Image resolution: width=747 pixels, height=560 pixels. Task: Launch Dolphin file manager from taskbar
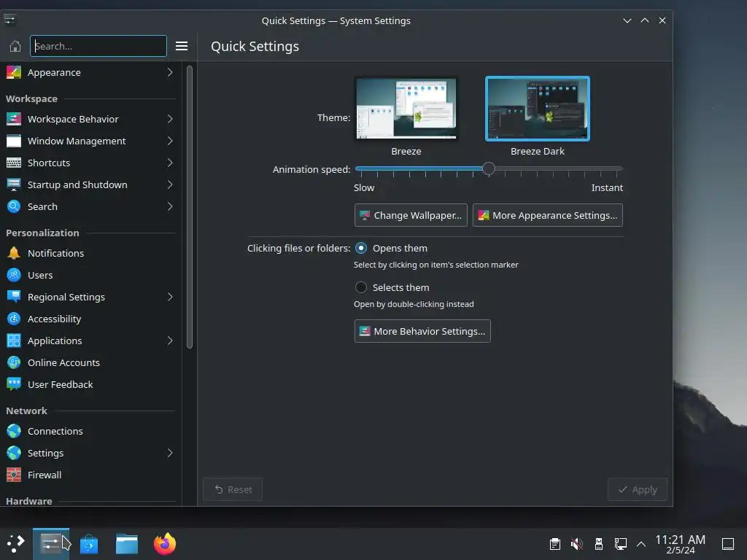click(127, 544)
